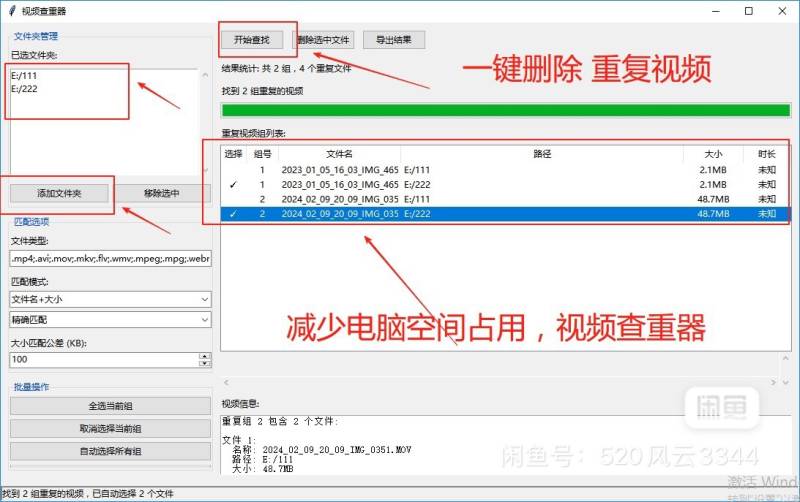Click the 自动选择所有组 button
This screenshot has height=502, width=800.
click(x=110, y=451)
